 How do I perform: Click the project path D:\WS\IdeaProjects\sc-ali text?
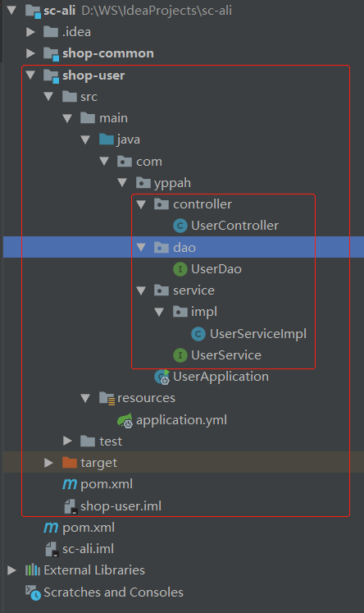157,10
